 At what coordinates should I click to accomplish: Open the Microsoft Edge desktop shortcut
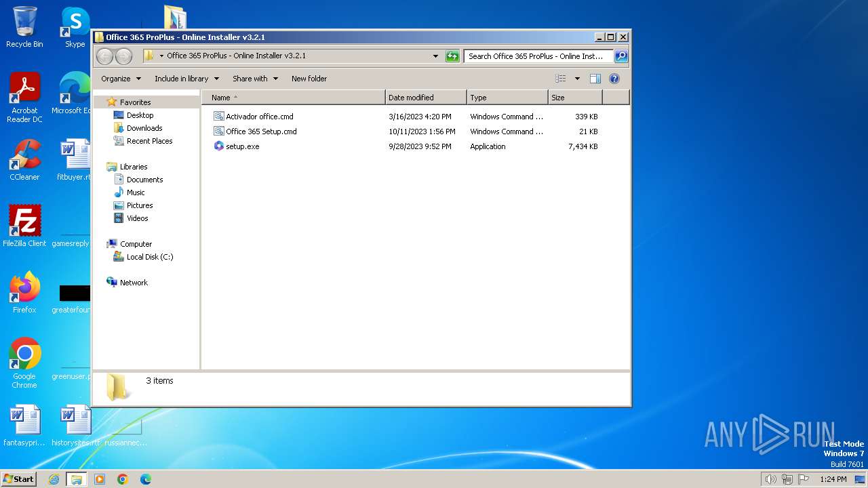[x=73, y=94]
